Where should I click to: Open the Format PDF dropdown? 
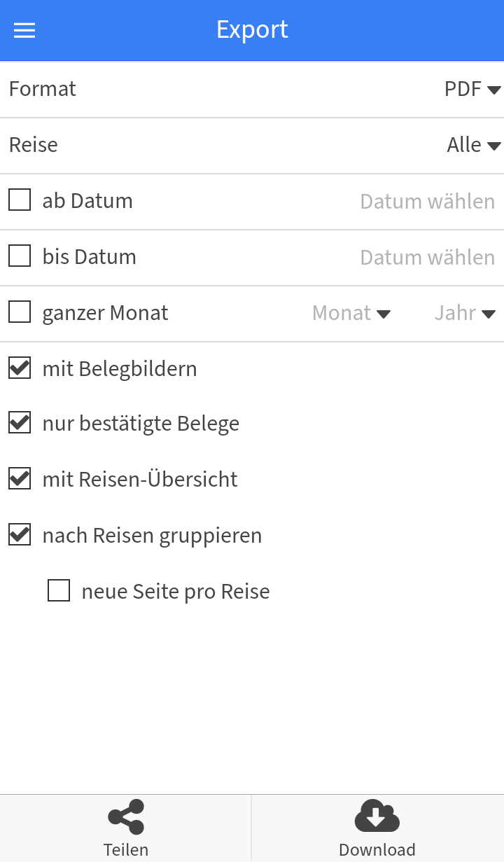472,90
